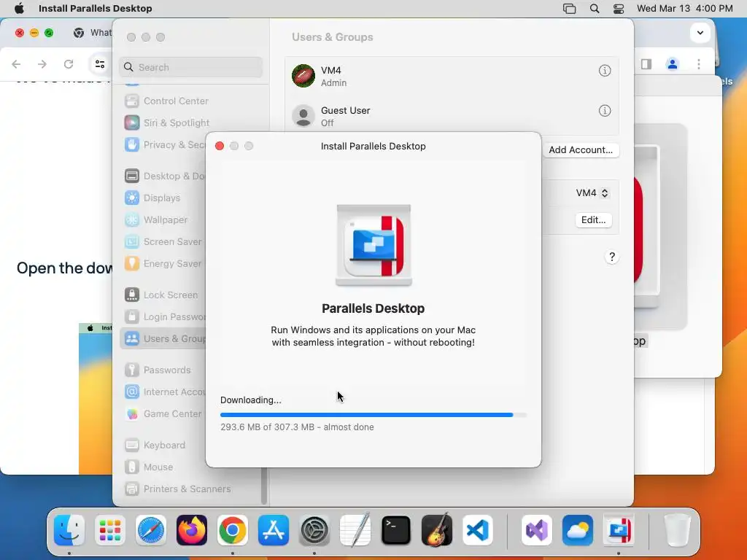The height and width of the screenshot is (560, 747).
Task: Select Internet Accounts in Settings sidebar
Action: (163, 392)
